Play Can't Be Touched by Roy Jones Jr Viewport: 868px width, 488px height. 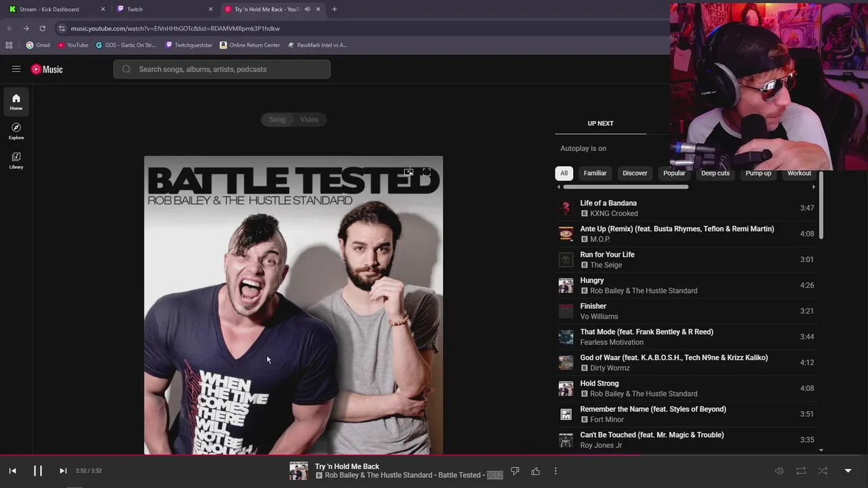click(686, 440)
